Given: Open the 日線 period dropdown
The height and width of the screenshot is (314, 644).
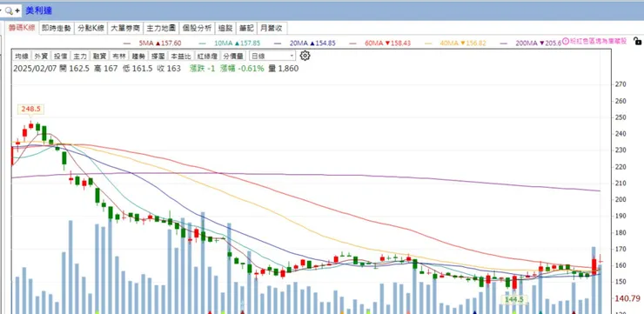Looking at the screenshot, I should coord(272,56).
